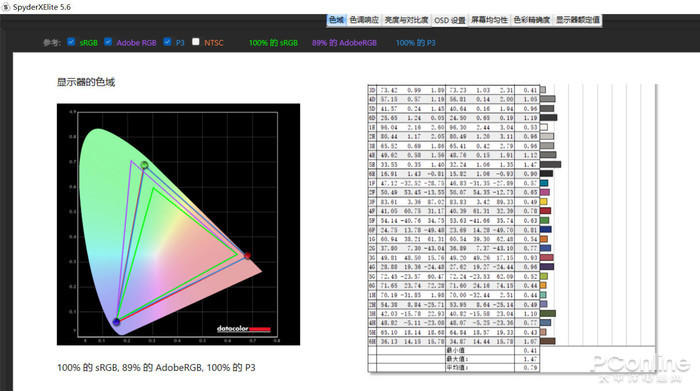Disable the P3 reference checkbox
The height and width of the screenshot is (391, 700).
pyautogui.click(x=167, y=42)
